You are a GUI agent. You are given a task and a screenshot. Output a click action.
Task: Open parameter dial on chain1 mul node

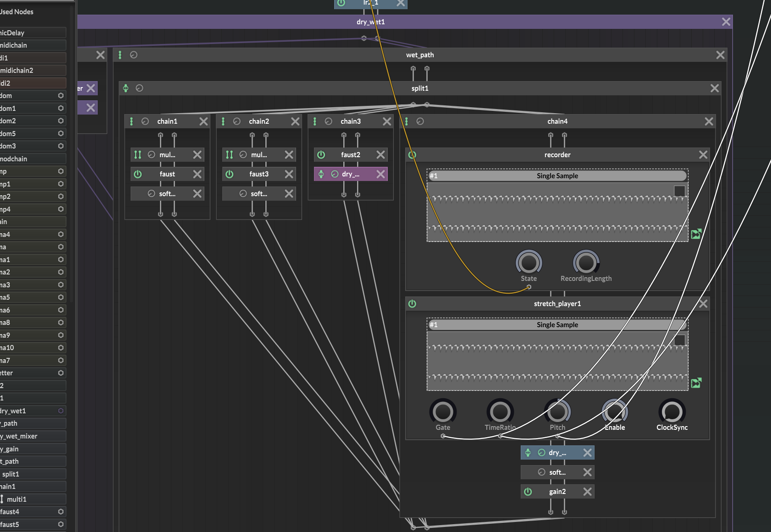[151, 155]
